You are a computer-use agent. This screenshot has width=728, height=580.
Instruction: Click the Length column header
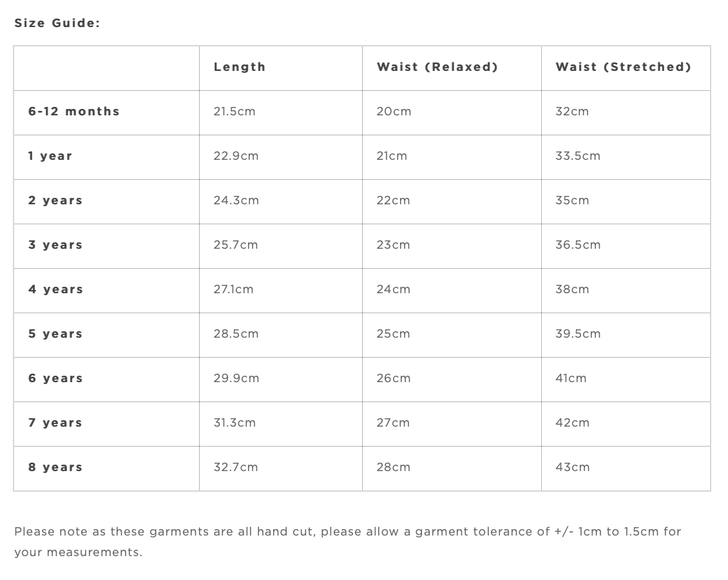point(240,67)
